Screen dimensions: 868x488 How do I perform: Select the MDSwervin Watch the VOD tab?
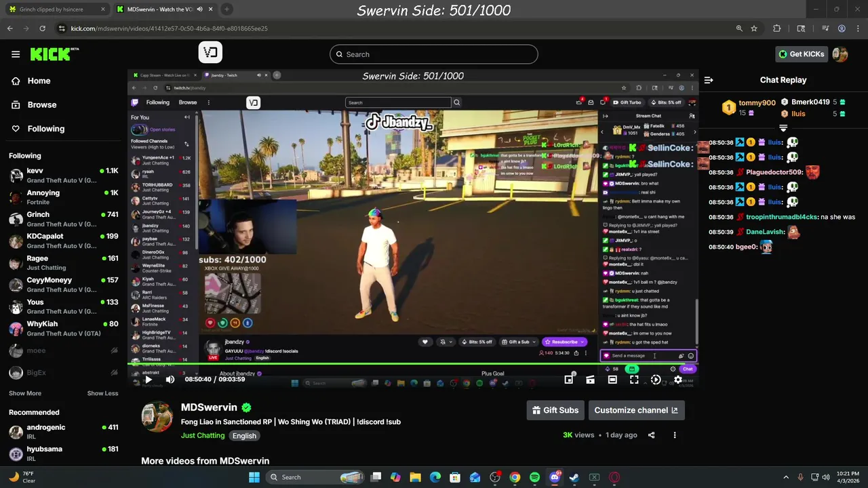click(x=165, y=9)
